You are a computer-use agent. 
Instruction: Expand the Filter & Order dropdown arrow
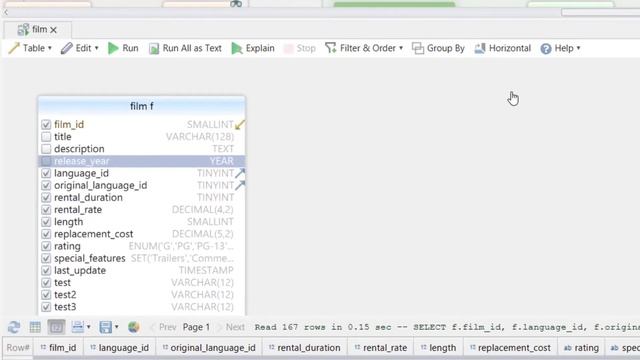[x=401, y=48]
